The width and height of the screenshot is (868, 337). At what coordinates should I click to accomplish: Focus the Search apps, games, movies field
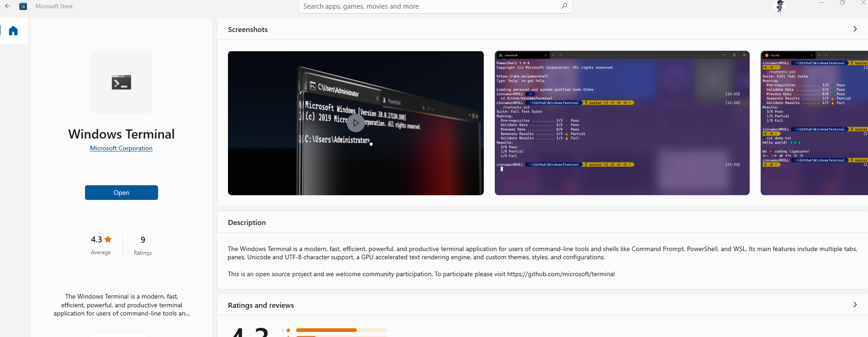coord(435,6)
